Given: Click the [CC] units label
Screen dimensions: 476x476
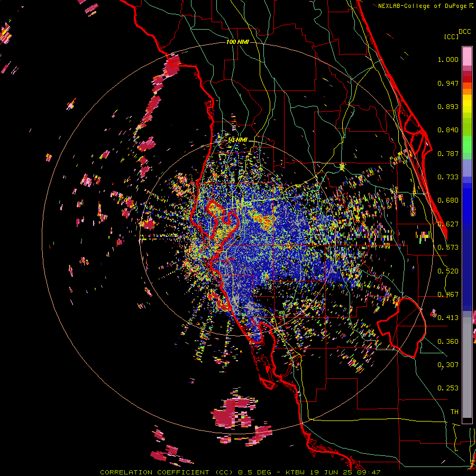Looking at the screenshot, I should pyautogui.click(x=451, y=36).
